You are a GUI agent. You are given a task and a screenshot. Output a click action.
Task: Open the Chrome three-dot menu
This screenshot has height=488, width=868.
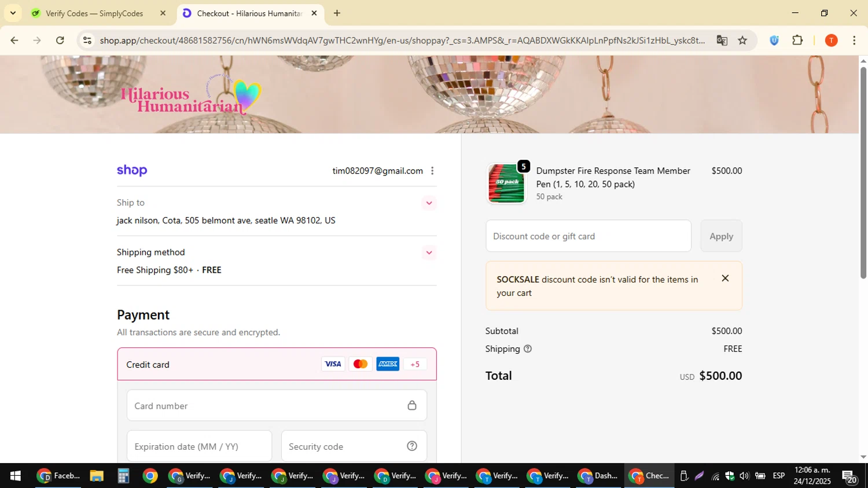pos(854,41)
